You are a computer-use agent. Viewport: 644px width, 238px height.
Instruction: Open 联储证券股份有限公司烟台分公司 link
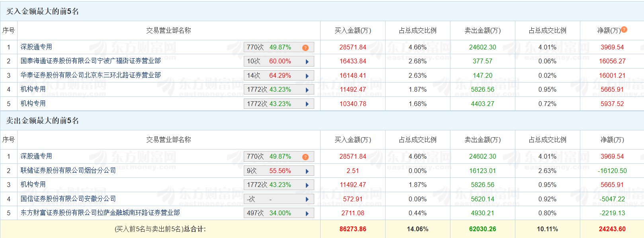(x=68, y=171)
